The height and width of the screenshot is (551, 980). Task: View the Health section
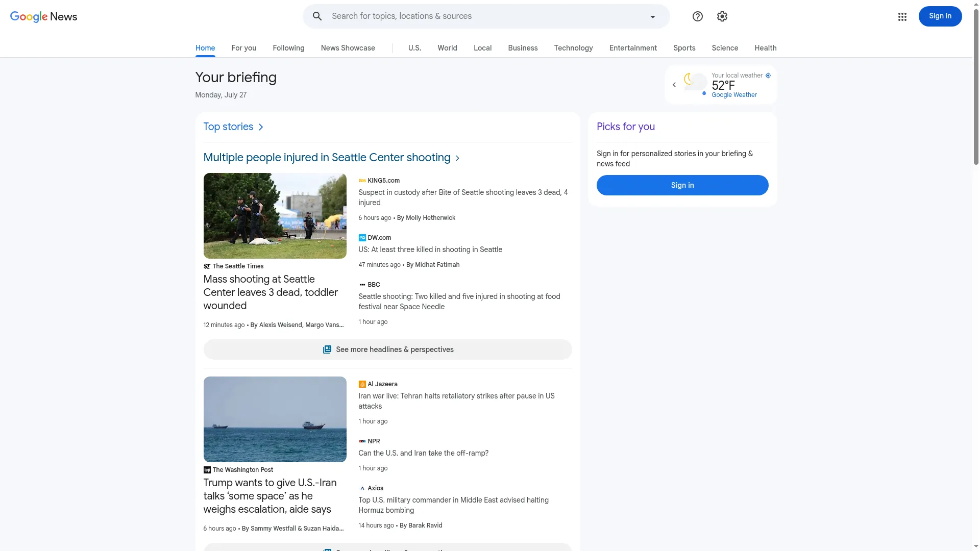[765, 48]
